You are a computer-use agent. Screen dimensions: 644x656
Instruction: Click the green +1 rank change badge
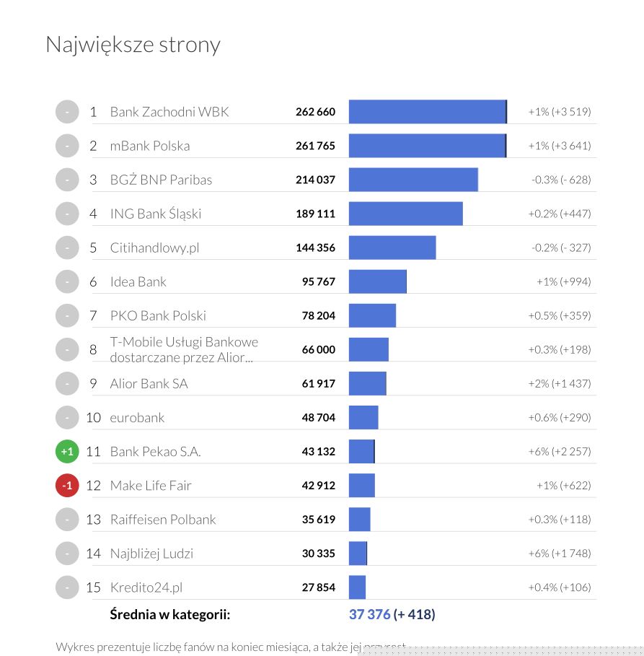point(67,452)
